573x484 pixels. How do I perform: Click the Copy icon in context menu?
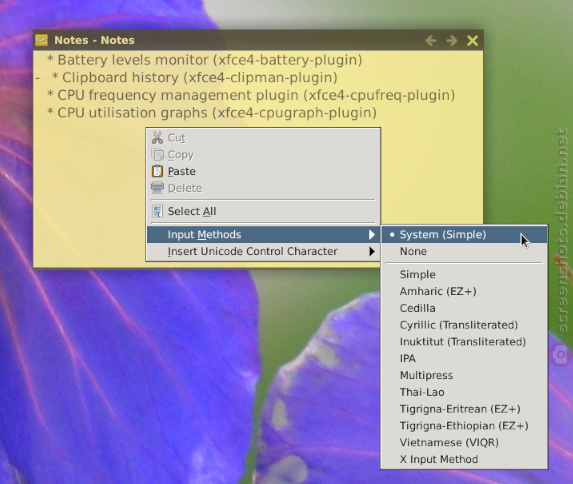(x=158, y=155)
